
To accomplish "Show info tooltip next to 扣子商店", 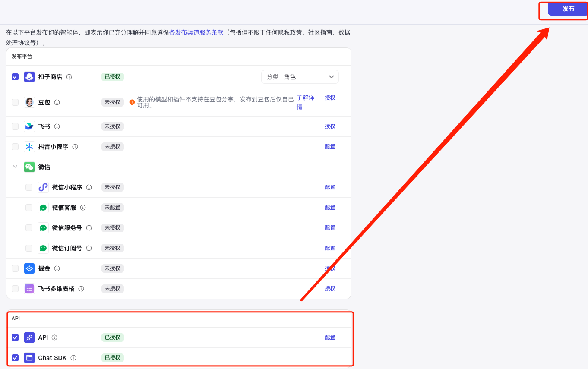I will click(69, 77).
